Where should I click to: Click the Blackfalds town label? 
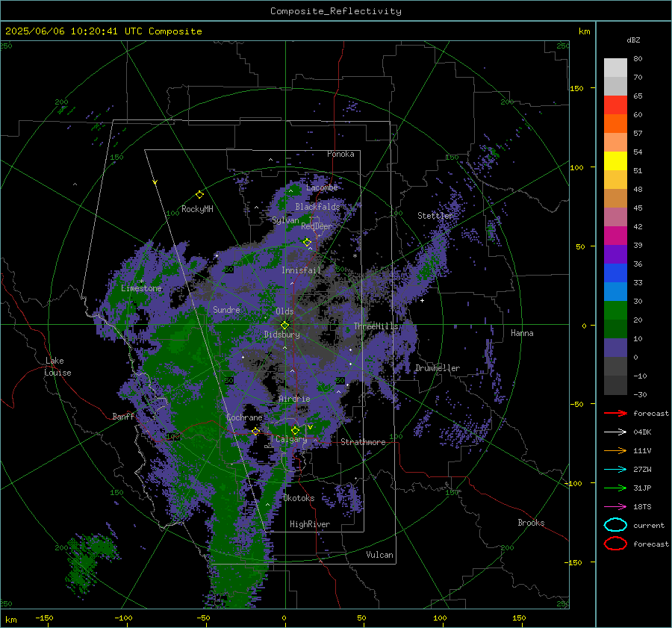[317, 207]
